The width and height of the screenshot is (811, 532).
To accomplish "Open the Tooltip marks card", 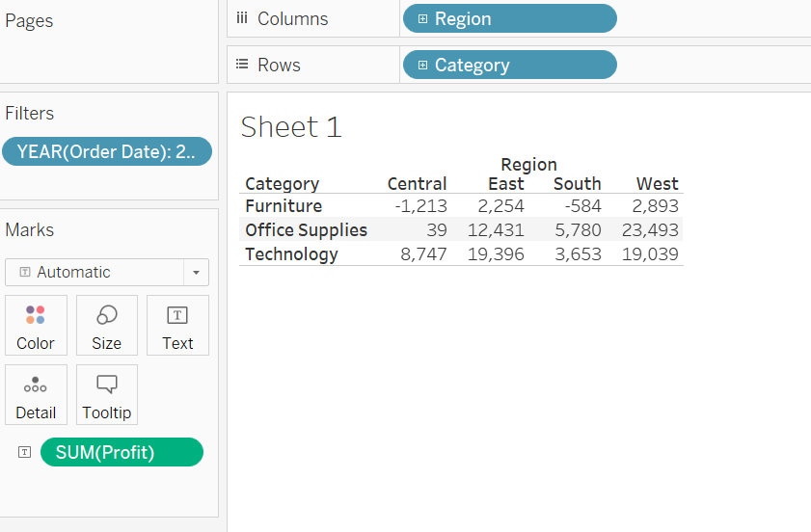I will (106, 394).
